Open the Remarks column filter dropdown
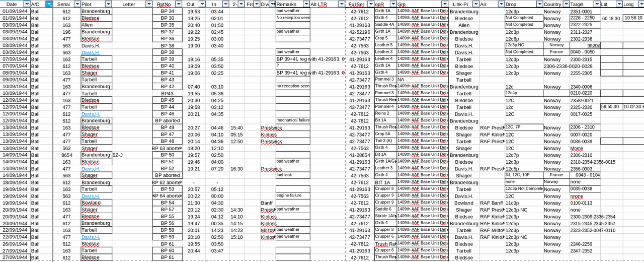This screenshot has width=644, height=262. coord(306,4)
